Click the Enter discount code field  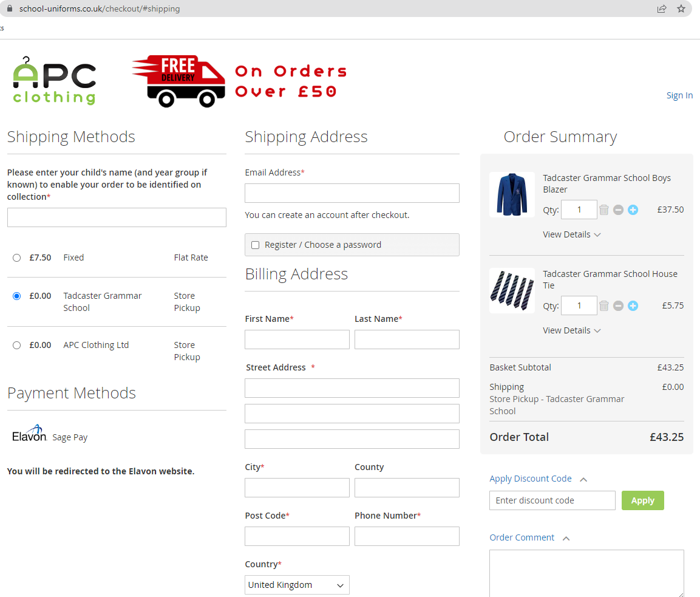pyautogui.click(x=552, y=500)
